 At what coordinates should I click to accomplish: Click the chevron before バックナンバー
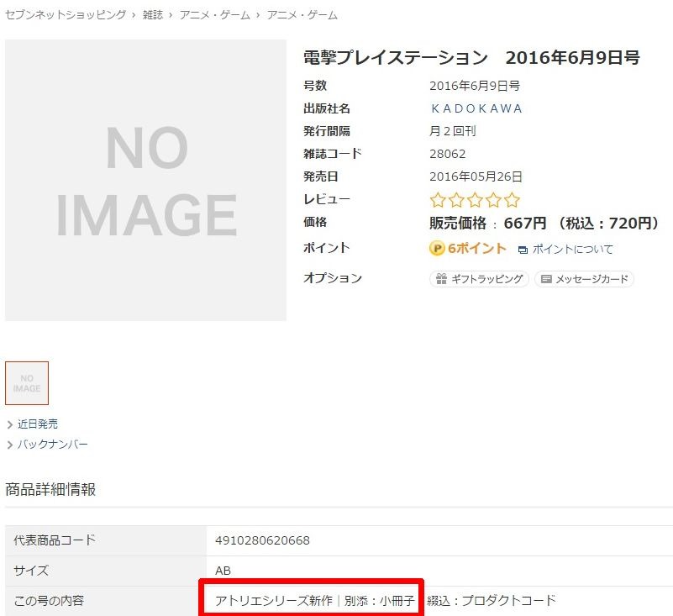[x=9, y=445]
